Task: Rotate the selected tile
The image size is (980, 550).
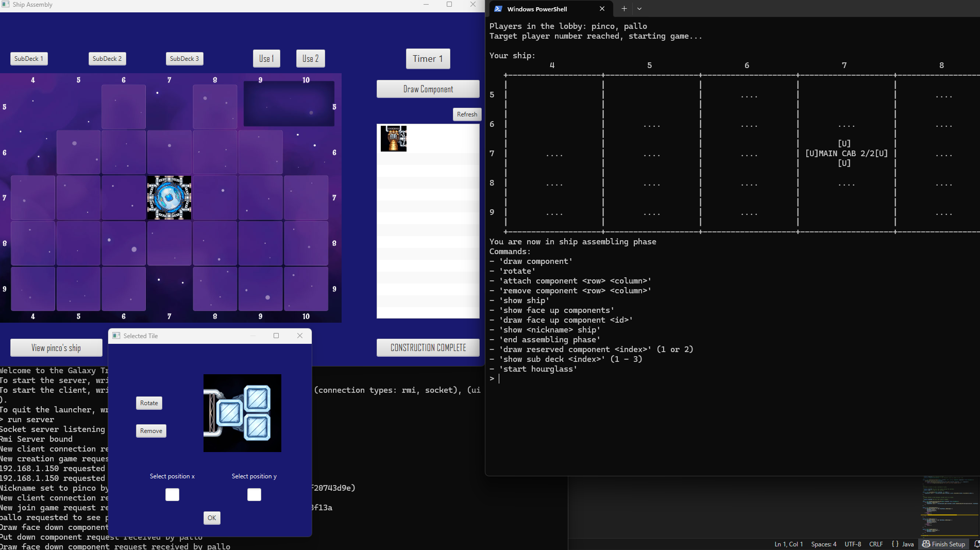Action: click(149, 403)
